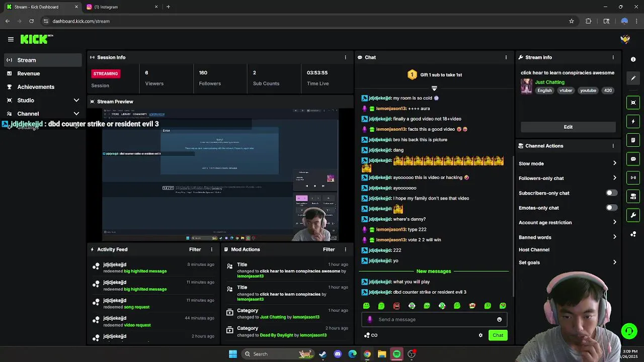Expand Set goals options
The height and width of the screenshot is (362, 644).
click(x=614, y=262)
